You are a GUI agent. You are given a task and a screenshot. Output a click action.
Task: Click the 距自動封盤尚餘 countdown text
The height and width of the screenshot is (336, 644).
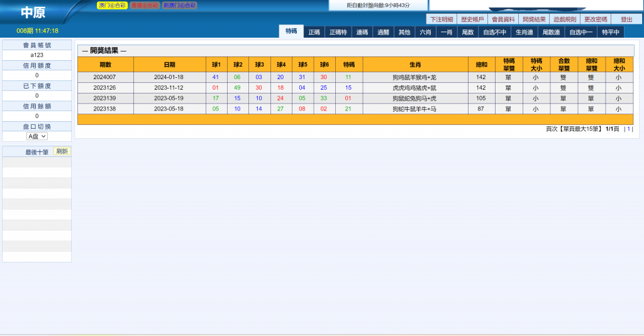point(378,5)
